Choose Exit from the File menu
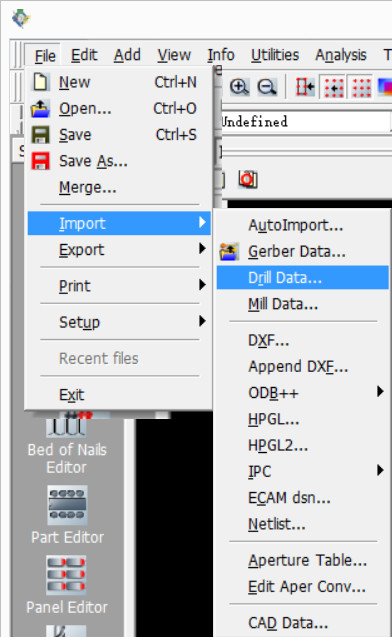Screen dimensions: 392x637 [x=119, y=394]
